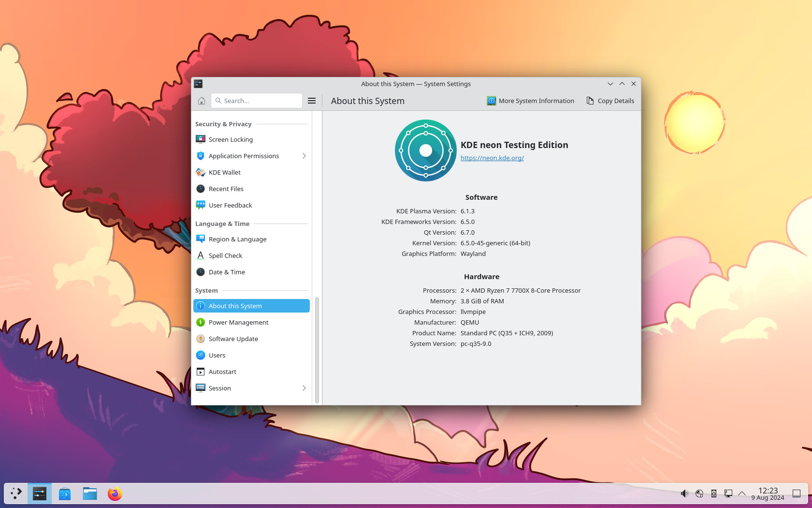812x508 pixels.
Task: Select Software Update icon
Action: click(201, 339)
